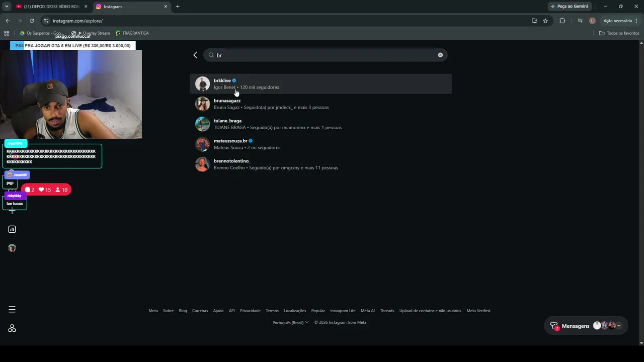Open the Threads footer link
Viewport: 644px width, 362px height.
point(387,311)
